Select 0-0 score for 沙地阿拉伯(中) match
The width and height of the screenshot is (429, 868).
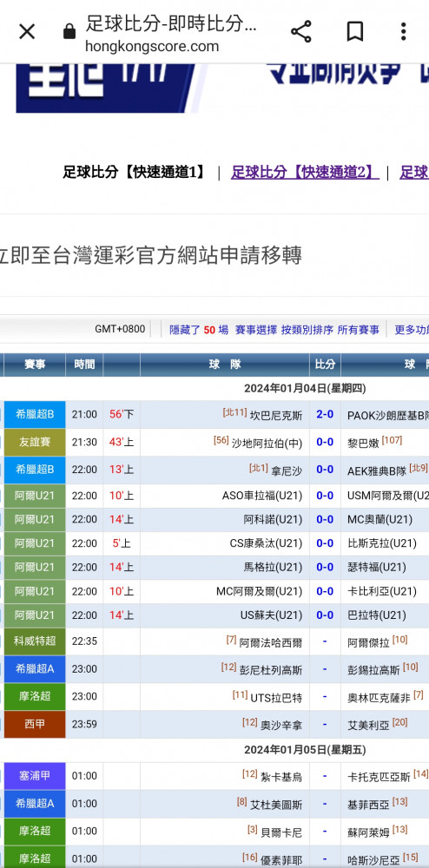[325, 443]
